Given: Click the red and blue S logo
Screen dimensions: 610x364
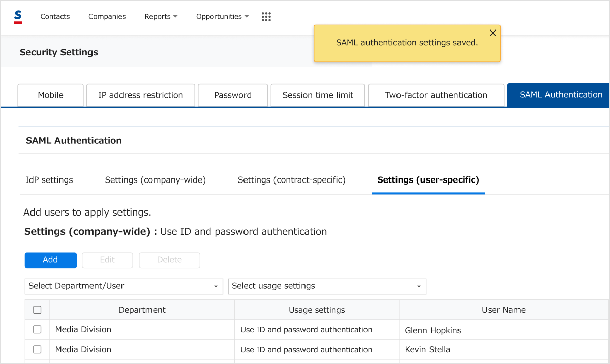Looking at the screenshot, I should pos(18,17).
